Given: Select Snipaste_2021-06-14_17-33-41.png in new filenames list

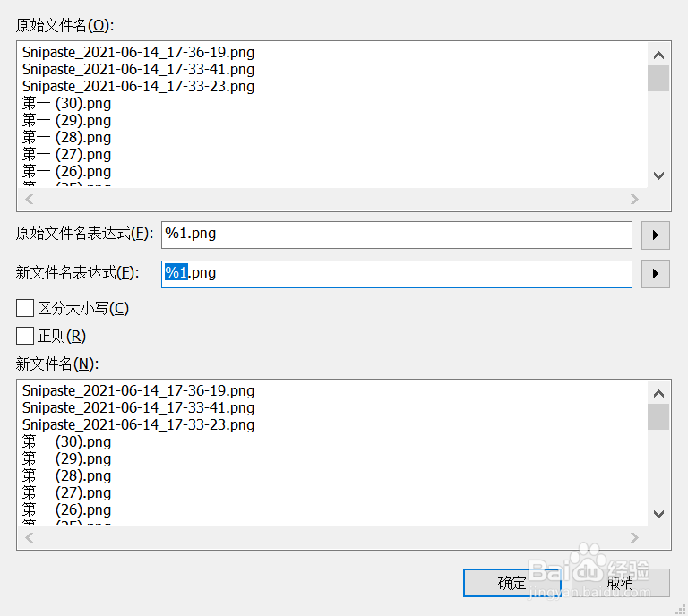Looking at the screenshot, I should (138, 407).
